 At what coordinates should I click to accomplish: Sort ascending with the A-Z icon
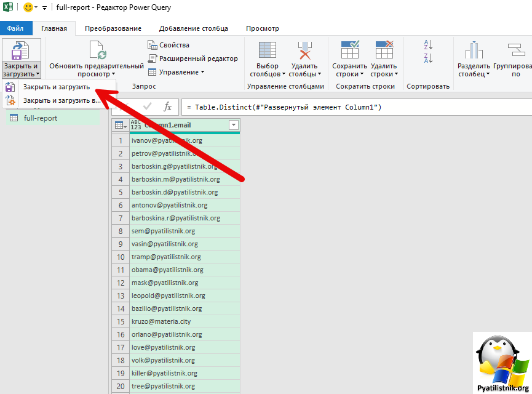point(428,45)
